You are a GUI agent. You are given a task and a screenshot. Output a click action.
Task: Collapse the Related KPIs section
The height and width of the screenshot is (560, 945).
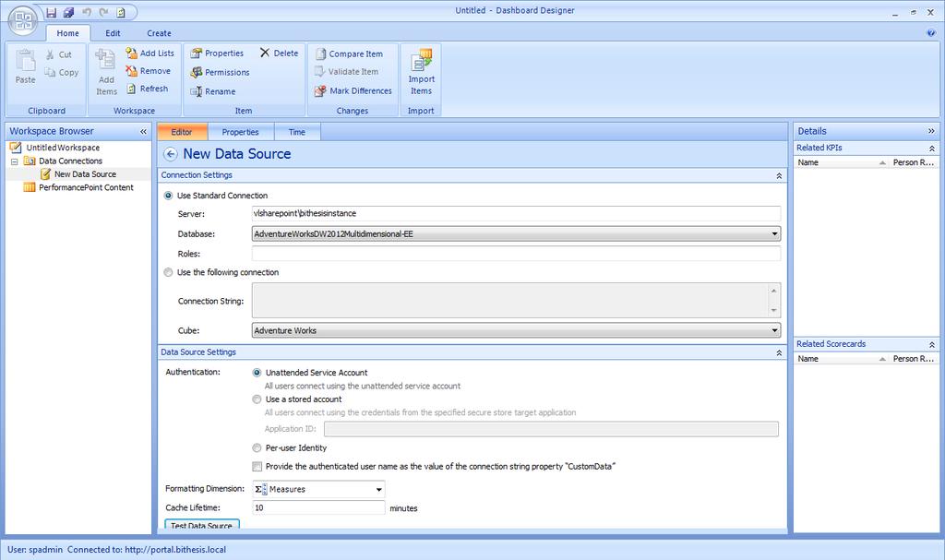[x=932, y=148]
